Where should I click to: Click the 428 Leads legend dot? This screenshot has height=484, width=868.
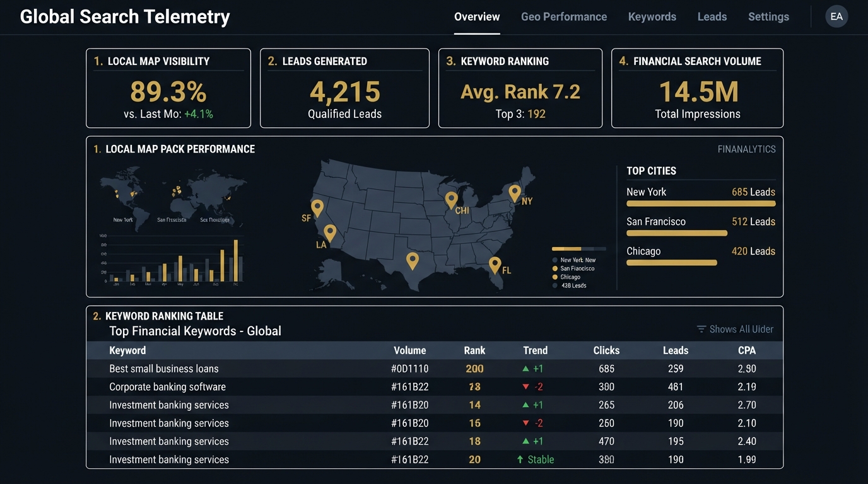tap(555, 285)
